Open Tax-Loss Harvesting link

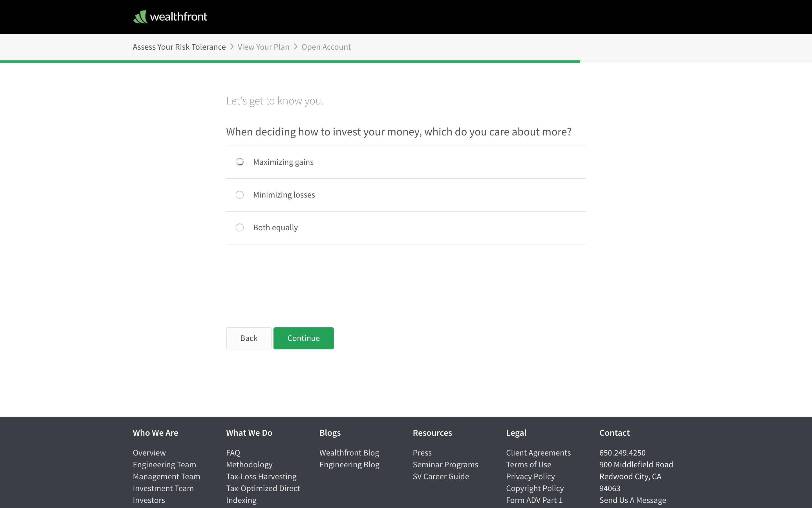(x=261, y=476)
